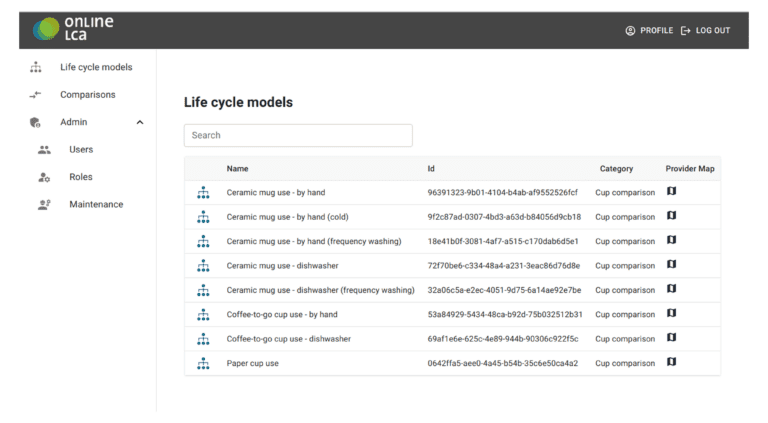Click the Id column header
The height and width of the screenshot is (423, 768).
(431, 168)
